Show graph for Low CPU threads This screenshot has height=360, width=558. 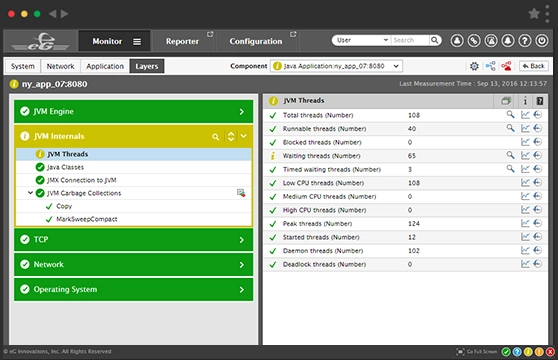[x=525, y=182]
